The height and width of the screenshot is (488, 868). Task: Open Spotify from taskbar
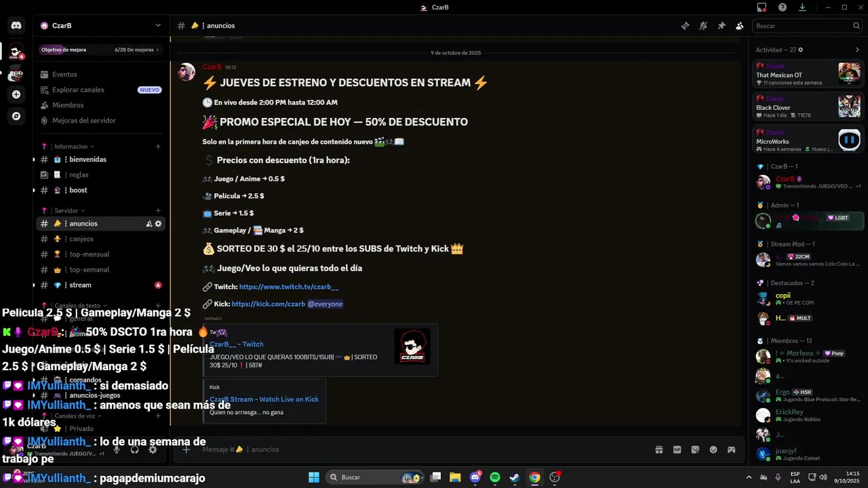pos(495,477)
